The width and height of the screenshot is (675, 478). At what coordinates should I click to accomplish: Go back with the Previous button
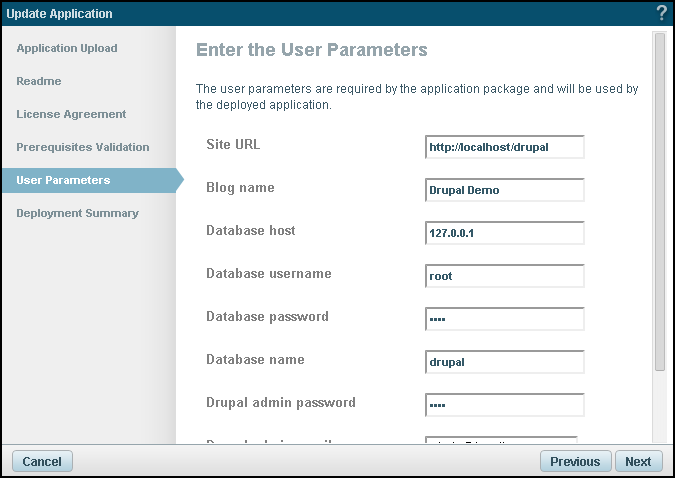click(x=575, y=462)
